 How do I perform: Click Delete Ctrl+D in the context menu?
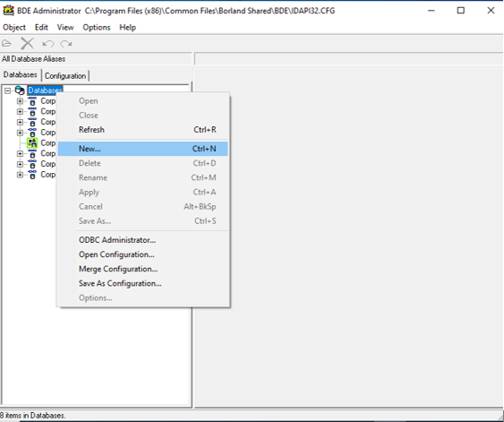coord(143,163)
